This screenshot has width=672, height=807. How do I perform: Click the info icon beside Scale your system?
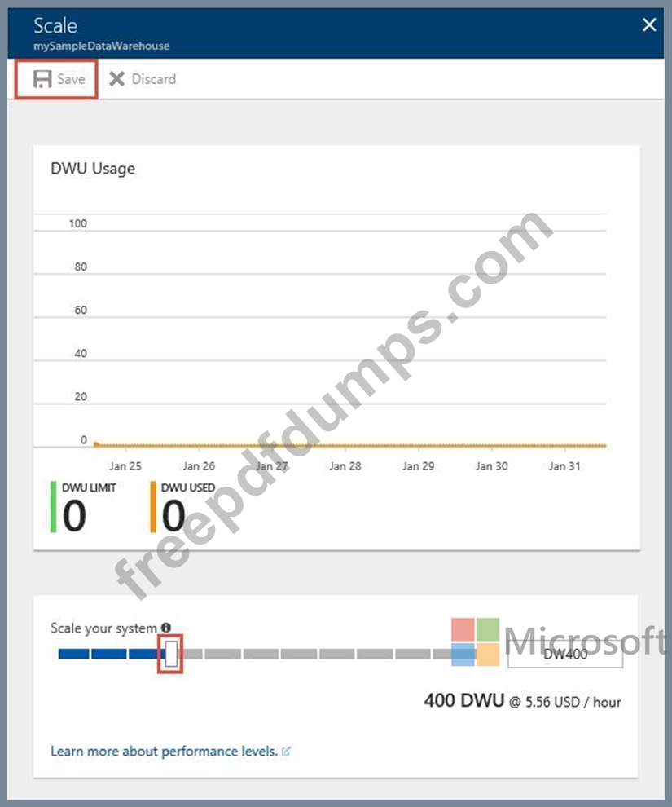point(166,628)
